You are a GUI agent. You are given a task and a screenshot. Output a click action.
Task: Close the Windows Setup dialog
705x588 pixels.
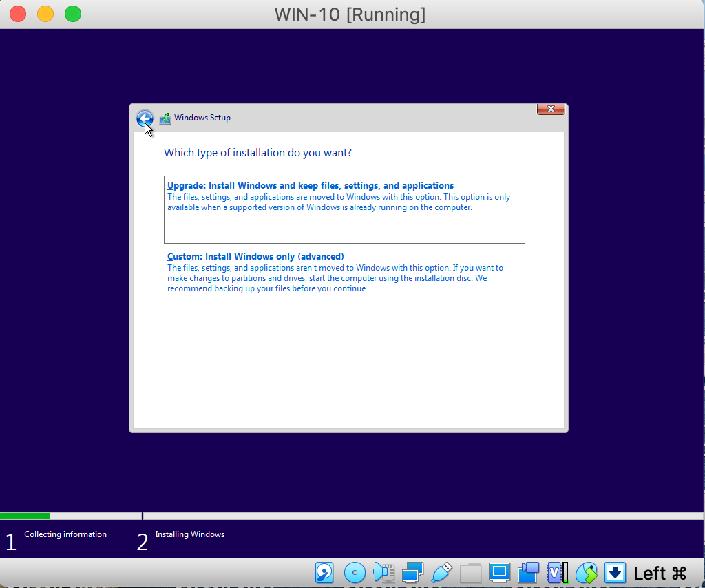(x=551, y=109)
